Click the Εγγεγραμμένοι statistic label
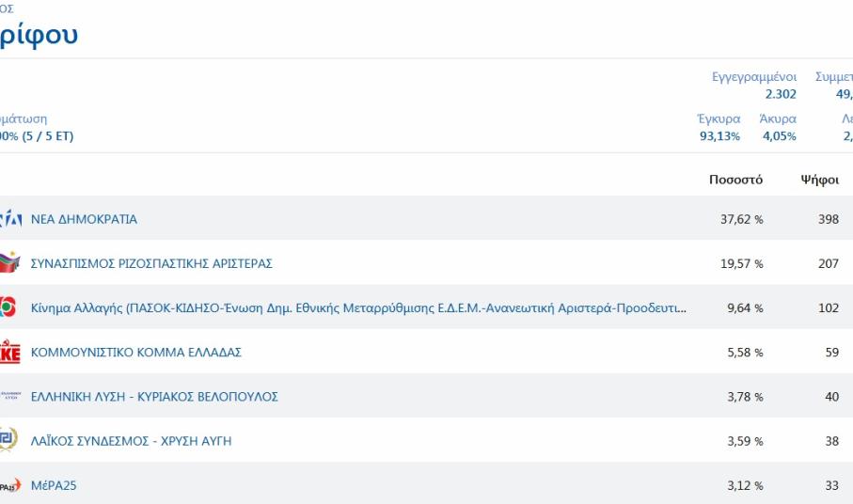 tap(754, 77)
